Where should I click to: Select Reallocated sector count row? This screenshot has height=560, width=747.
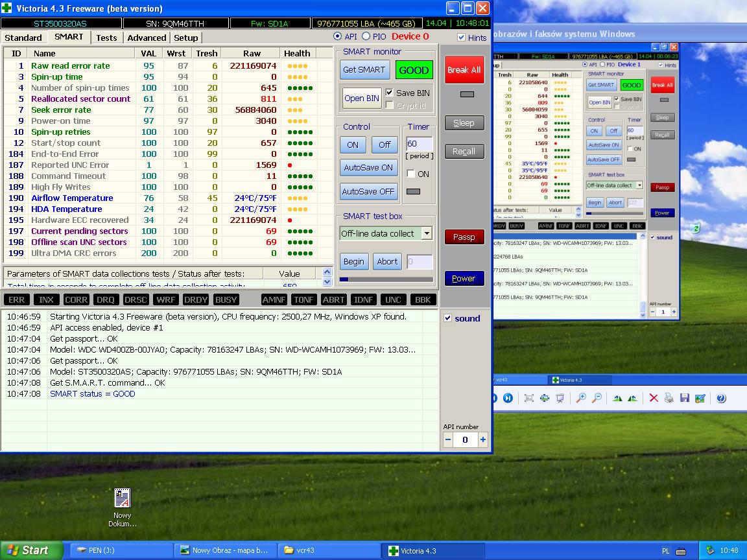point(168,99)
